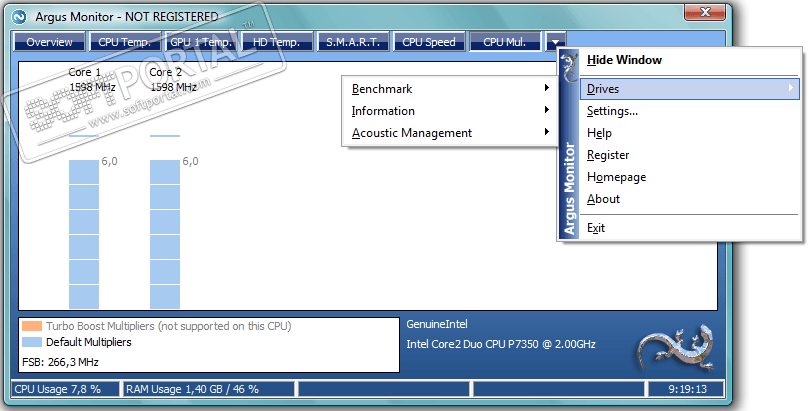Image resolution: width=809 pixels, height=411 pixels.
Task: Open the HD Temp. tab
Action: pyautogui.click(x=277, y=42)
